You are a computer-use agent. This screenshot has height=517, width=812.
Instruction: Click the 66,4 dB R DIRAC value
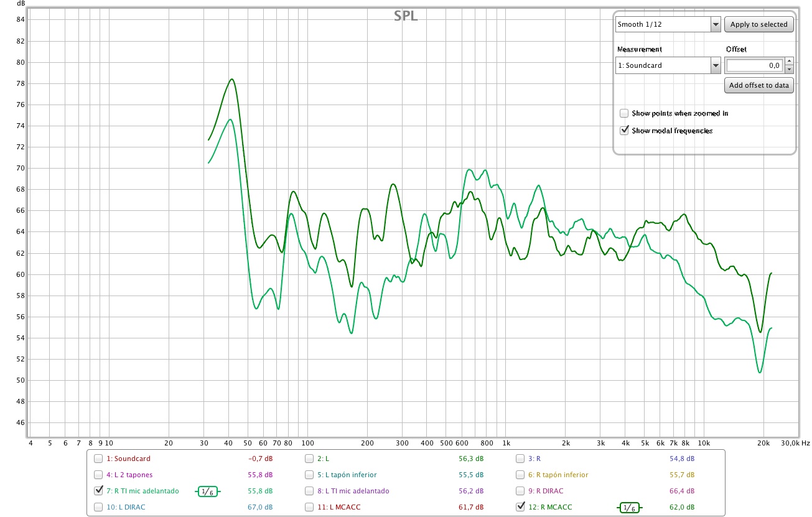tap(683, 491)
